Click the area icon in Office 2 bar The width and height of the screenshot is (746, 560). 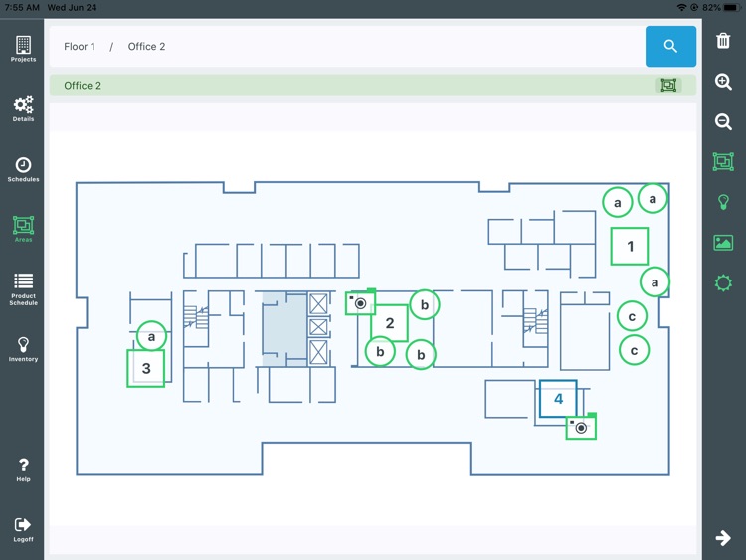tap(668, 86)
